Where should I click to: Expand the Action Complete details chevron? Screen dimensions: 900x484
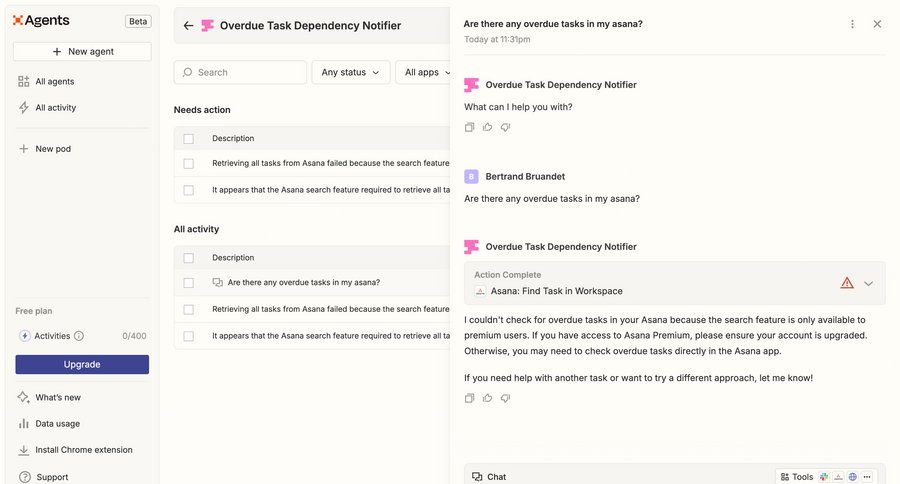point(868,283)
